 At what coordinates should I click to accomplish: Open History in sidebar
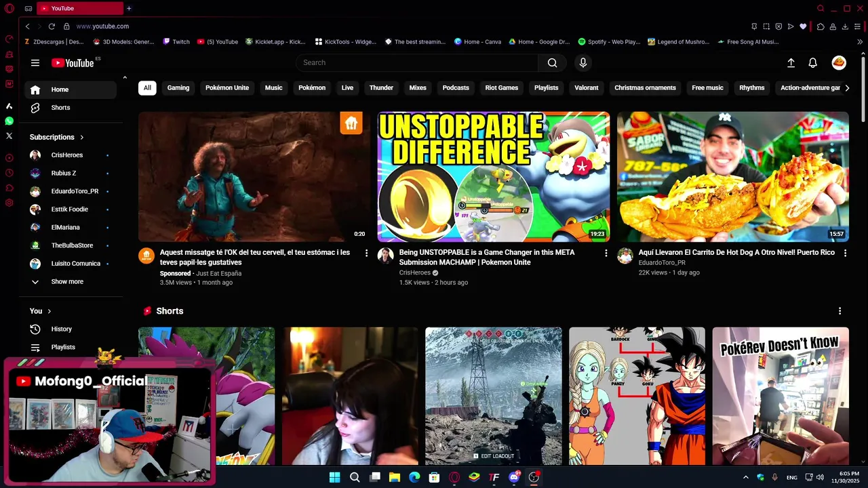71,329
